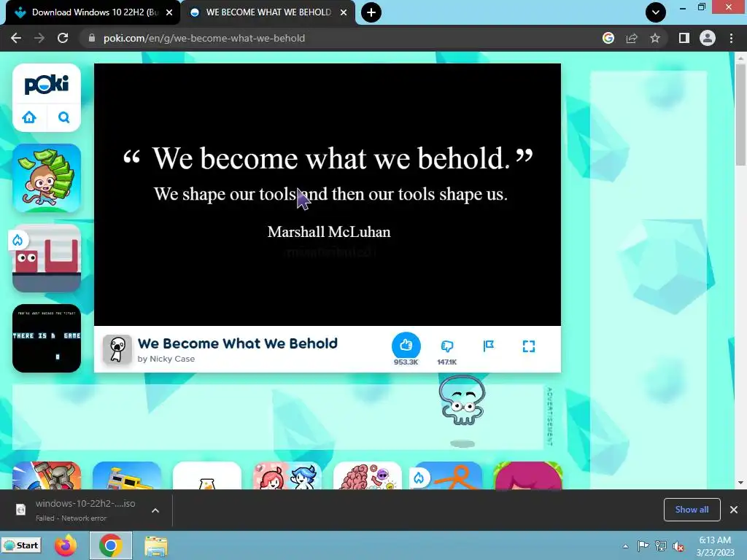The width and height of the screenshot is (747, 560).
Task: Expand options for failed ISO download
Action: point(155,510)
